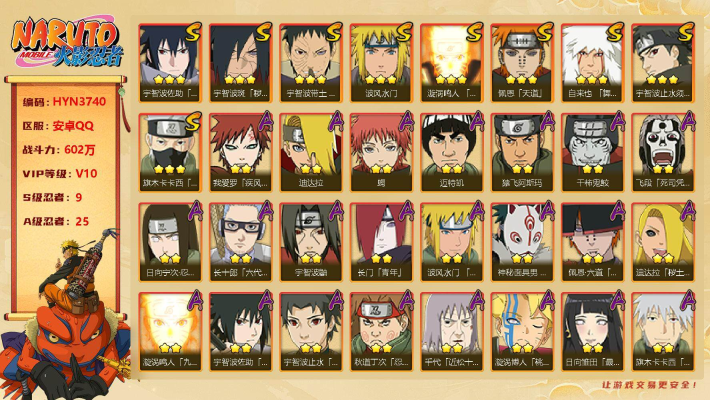Image resolution: width=710 pixels, height=400 pixels.
Task: Open the 迪达拉 A-rank card
Action: tap(311, 152)
